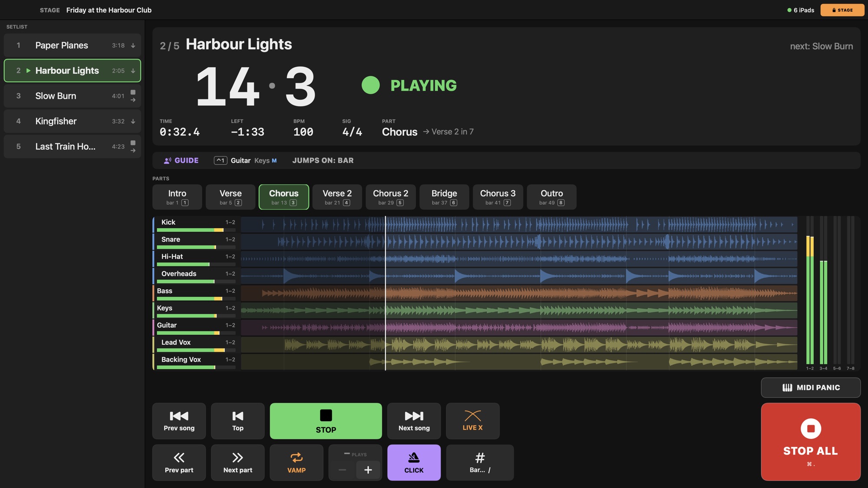This screenshot has width=868, height=488.
Task: Toggle the VAMP loop
Action: point(296,462)
